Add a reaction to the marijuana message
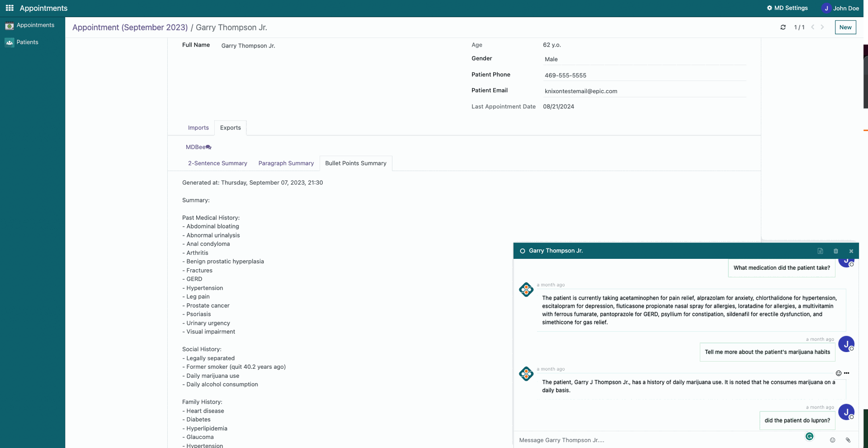 [839, 373]
